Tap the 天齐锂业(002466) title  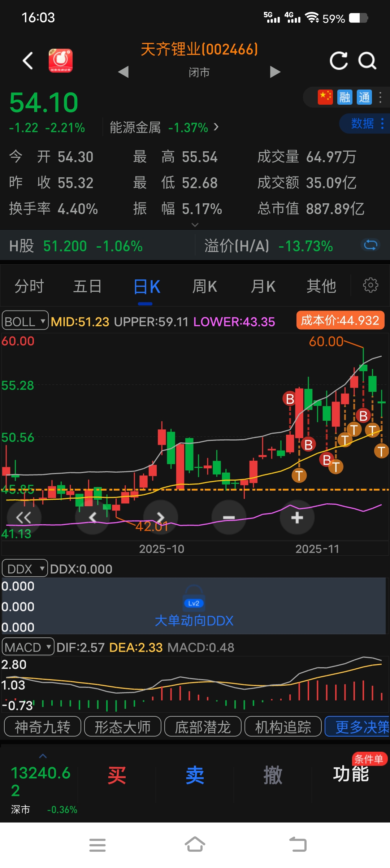tap(199, 49)
